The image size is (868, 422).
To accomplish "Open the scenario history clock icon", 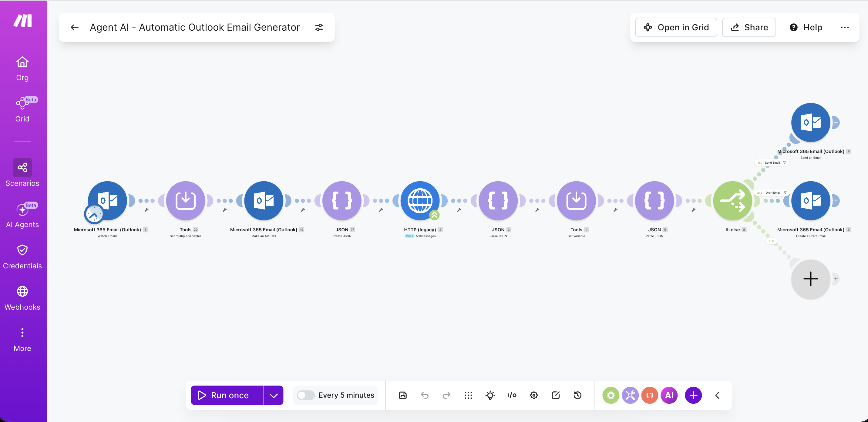I will click(577, 395).
